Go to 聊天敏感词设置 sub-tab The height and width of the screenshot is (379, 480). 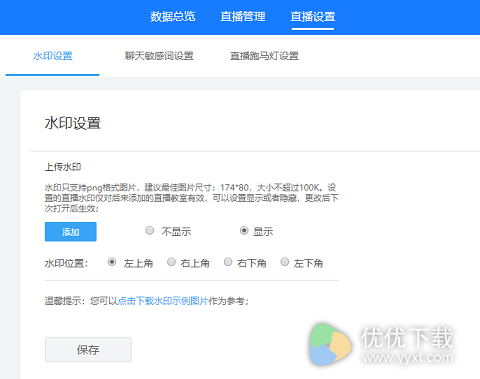coord(159,56)
